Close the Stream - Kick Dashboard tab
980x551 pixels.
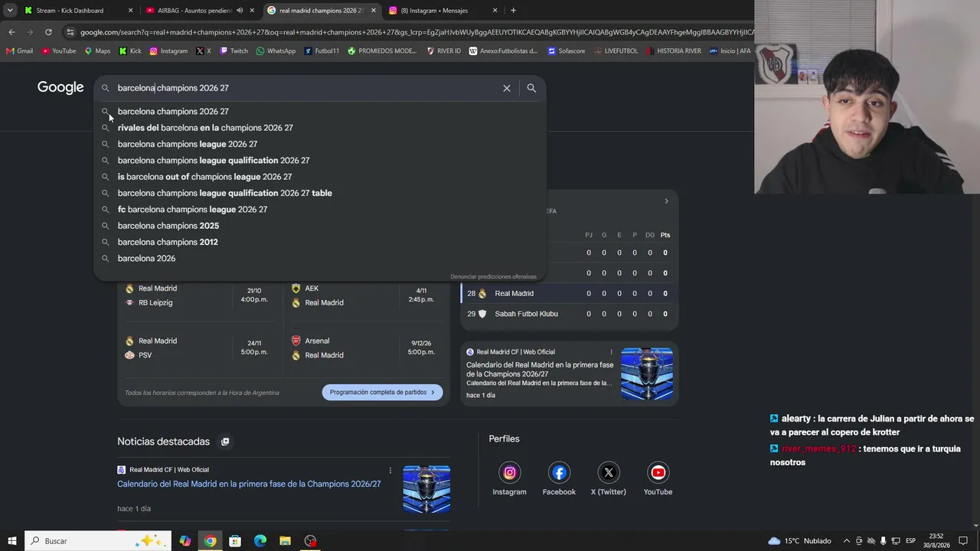click(130, 11)
